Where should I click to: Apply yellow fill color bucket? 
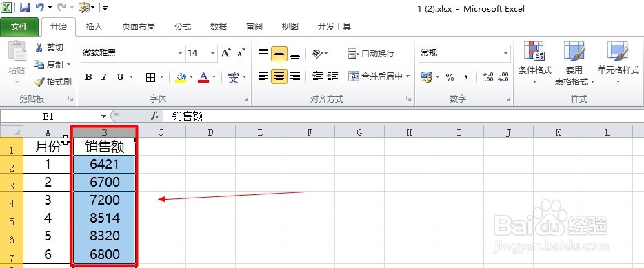point(181,77)
